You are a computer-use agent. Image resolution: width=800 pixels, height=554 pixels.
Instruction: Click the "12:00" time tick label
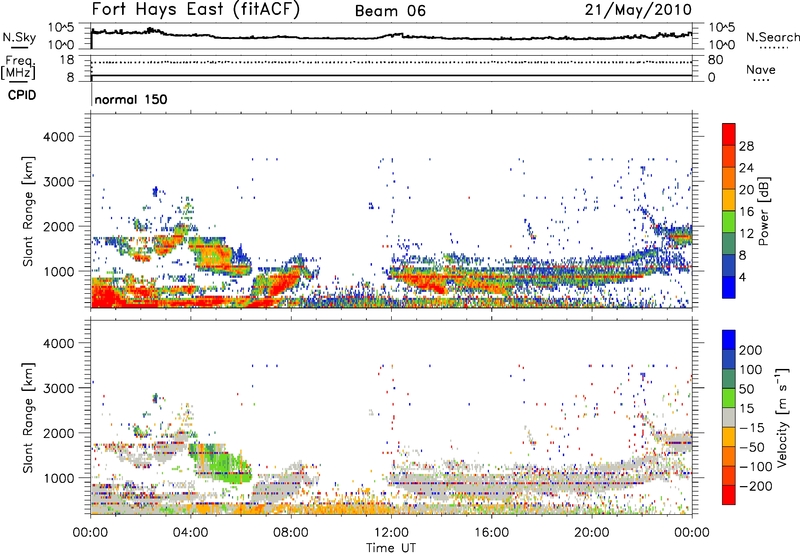tap(391, 533)
